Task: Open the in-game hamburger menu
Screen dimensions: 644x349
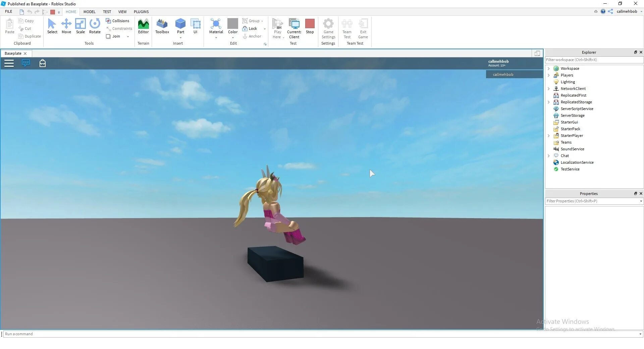Action: tap(9, 63)
